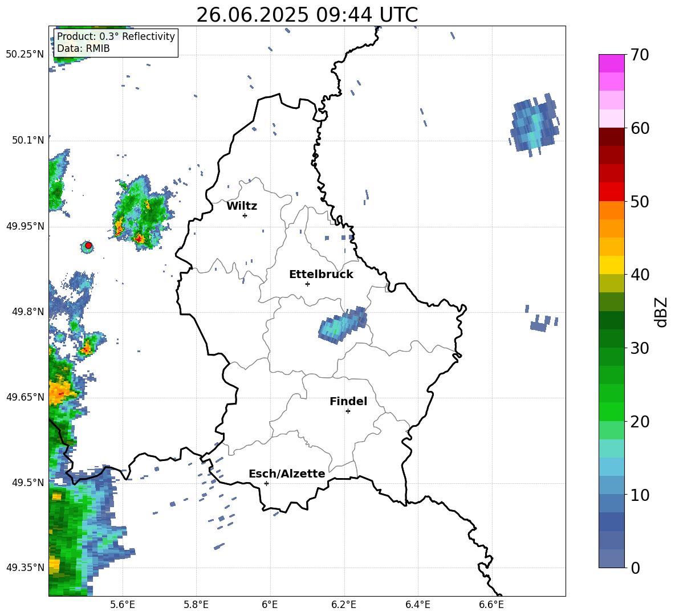Click the colorbar tick label 70
The width and height of the screenshot is (675, 616).
pyautogui.click(x=640, y=55)
